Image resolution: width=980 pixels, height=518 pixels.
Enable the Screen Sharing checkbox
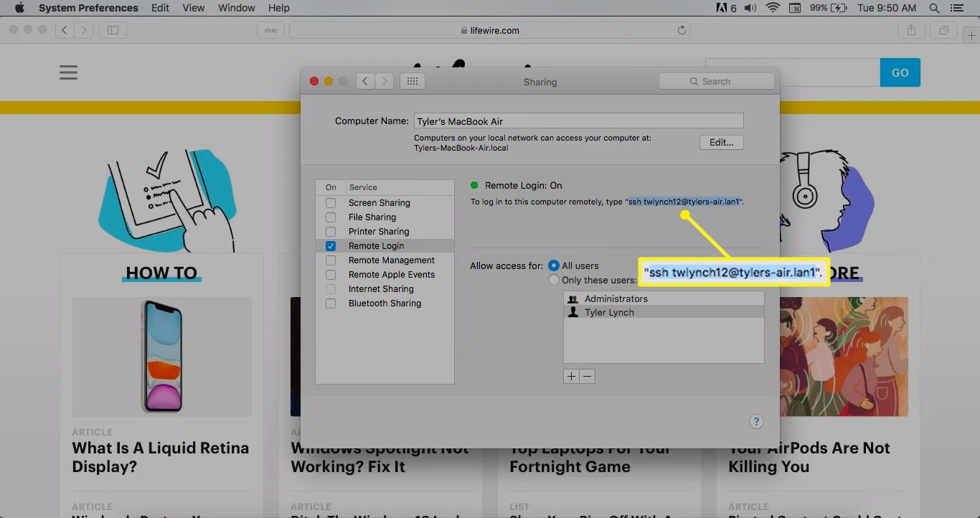[x=331, y=203]
